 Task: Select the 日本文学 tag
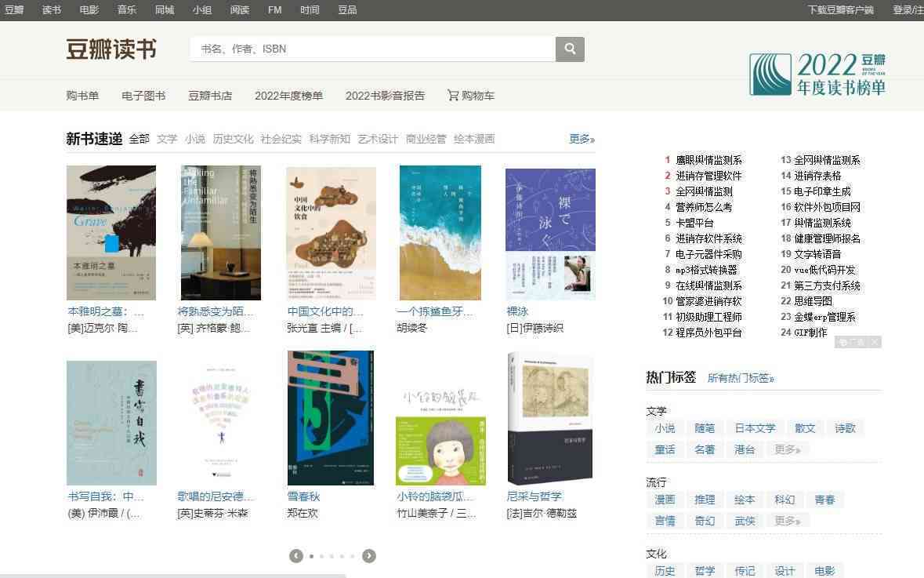[x=755, y=428]
